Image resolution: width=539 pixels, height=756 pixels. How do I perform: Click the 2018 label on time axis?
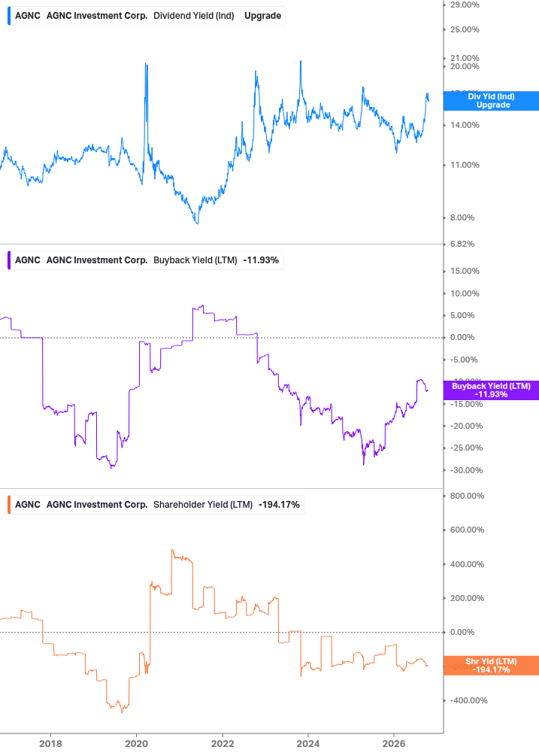[x=50, y=743]
